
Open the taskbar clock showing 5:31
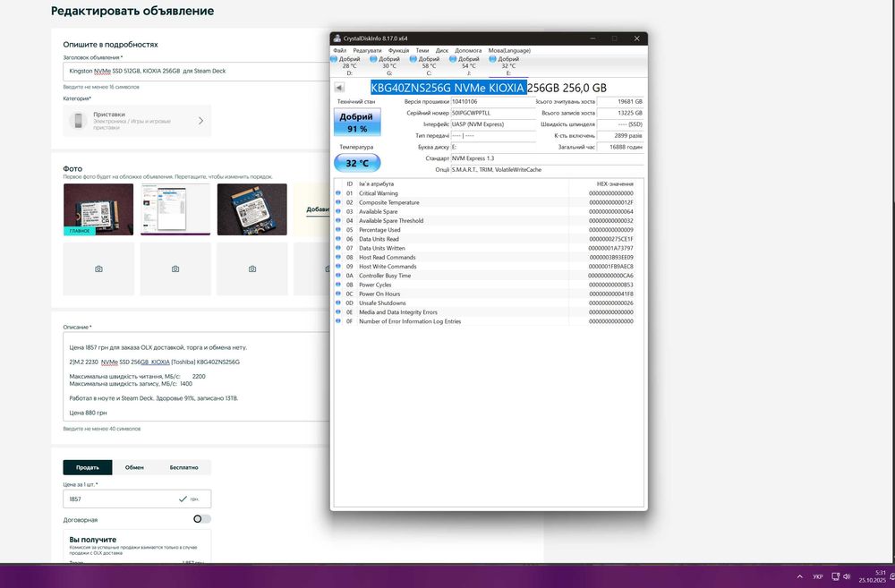pos(872,576)
